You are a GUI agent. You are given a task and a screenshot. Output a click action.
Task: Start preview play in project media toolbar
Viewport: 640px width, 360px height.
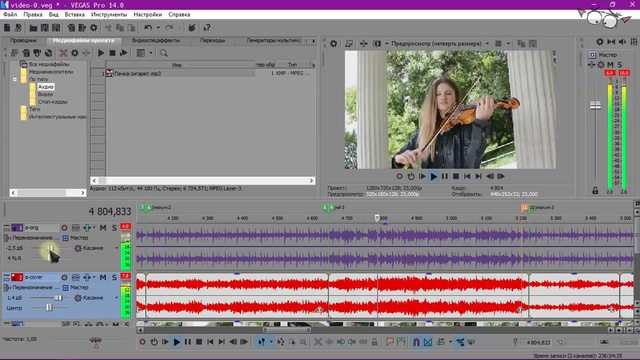101,53
